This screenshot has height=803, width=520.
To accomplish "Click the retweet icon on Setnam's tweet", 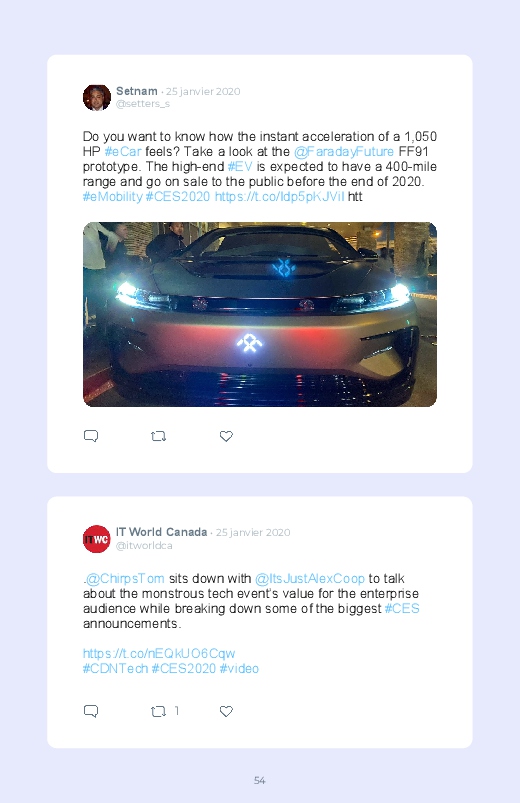I will point(158,436).
